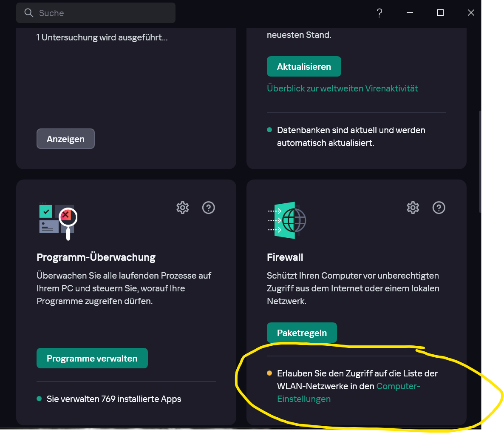Click the search magnifier icon
The image size is (504, 433).
point(29,13)
